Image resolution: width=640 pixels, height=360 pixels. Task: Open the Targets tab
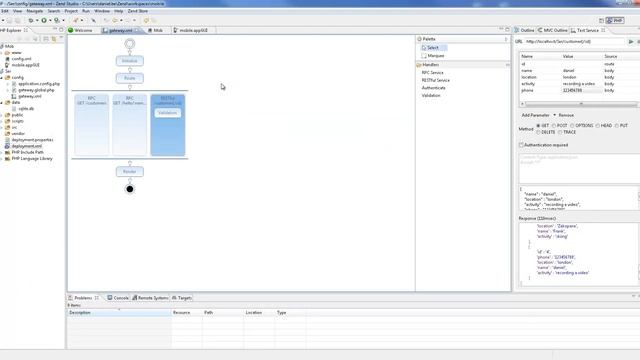click(x=182, y=298)
